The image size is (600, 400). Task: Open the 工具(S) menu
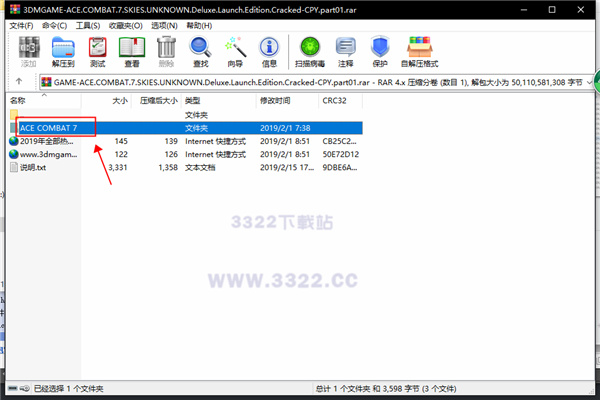(x=88, y=26)
